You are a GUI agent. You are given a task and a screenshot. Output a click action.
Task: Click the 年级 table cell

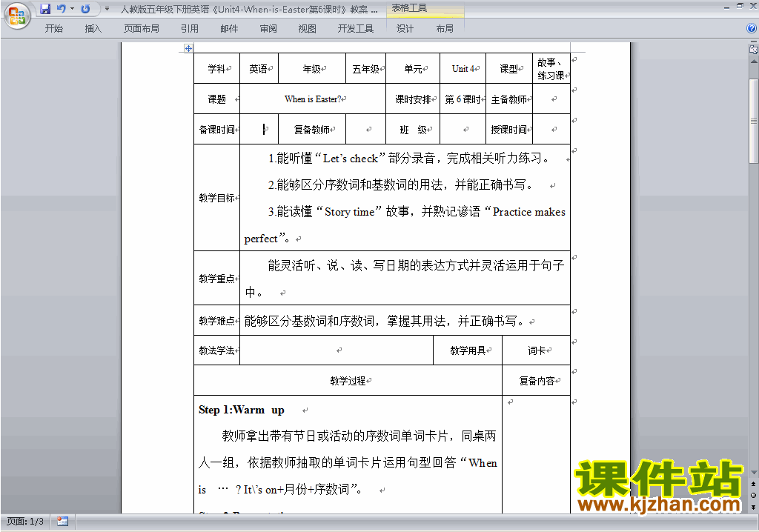pos(312,69)
